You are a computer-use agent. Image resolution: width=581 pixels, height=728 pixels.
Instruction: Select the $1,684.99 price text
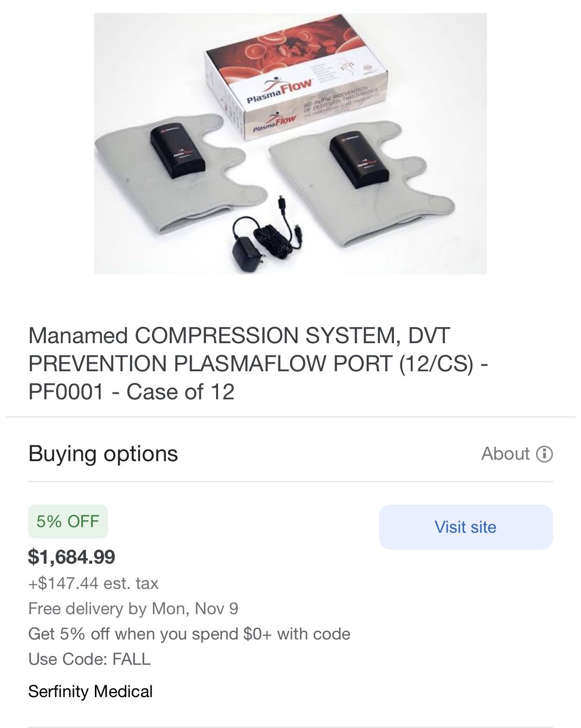point(72,557)
